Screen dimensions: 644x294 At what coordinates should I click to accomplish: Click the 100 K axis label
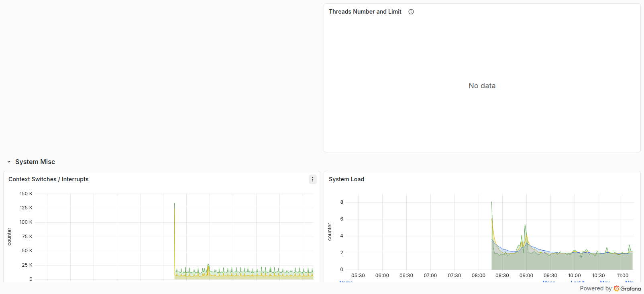click(x=26, y=222)
